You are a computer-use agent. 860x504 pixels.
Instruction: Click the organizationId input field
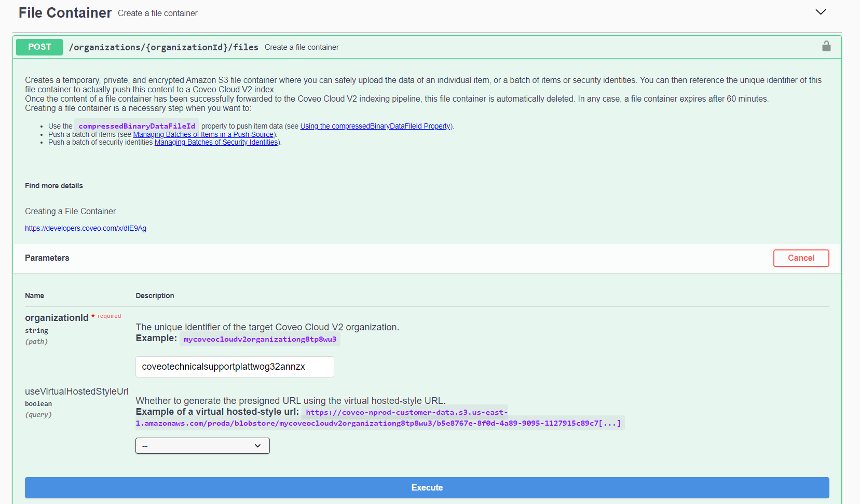click(235, 367)
